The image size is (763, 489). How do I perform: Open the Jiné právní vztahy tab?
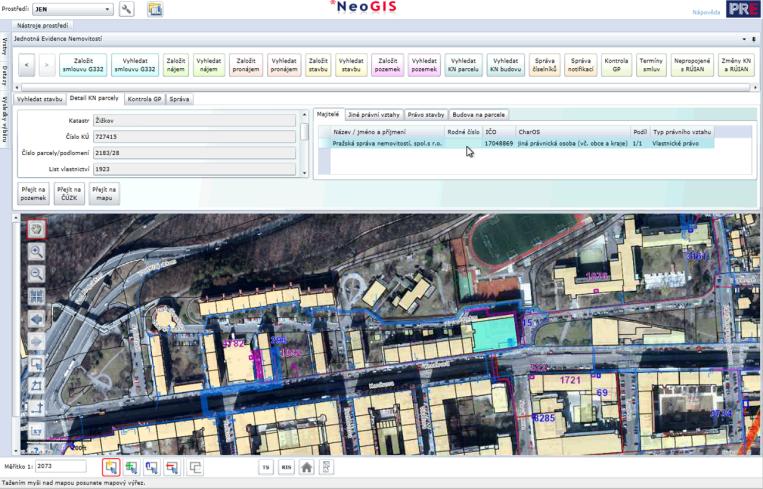click(374, 115)
